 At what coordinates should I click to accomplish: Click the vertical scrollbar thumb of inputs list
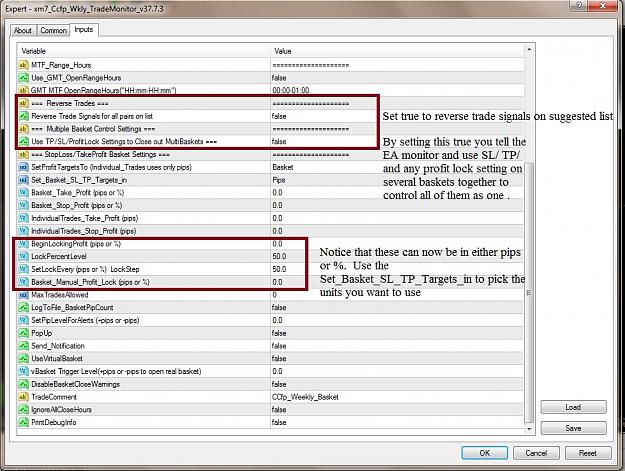(529, 292)
